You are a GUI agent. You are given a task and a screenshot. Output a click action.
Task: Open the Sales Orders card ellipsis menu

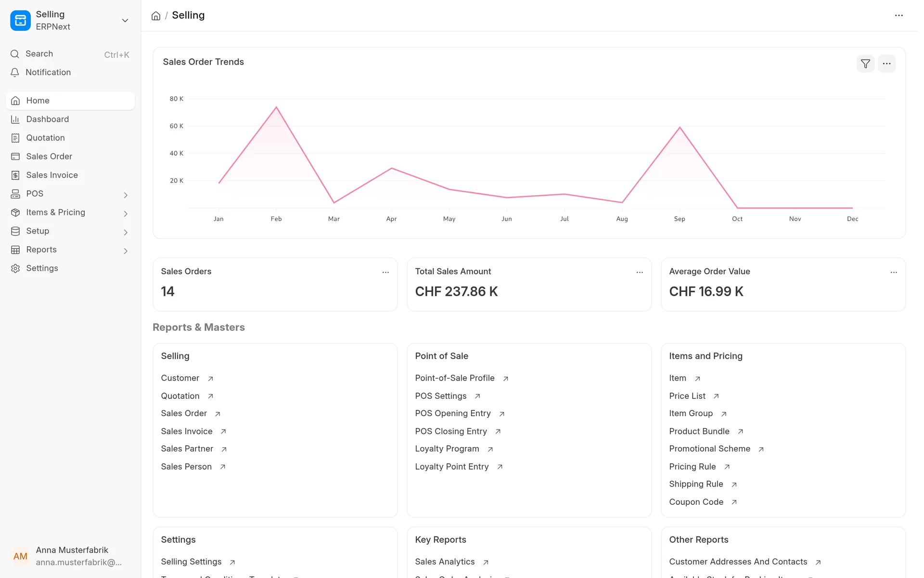385,272
